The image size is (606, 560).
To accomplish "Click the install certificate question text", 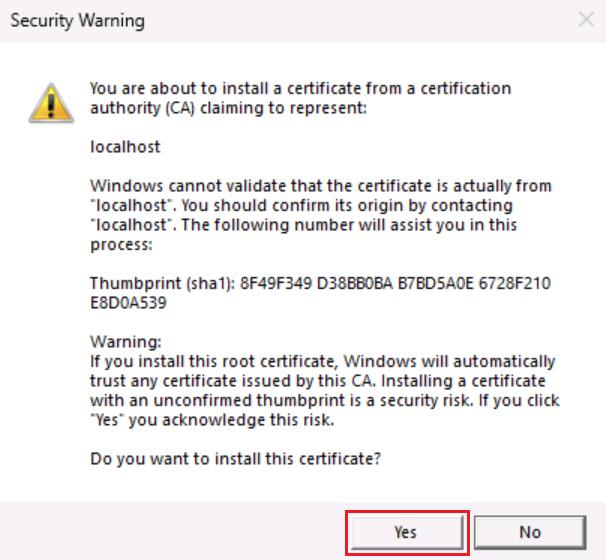I will [235, 459].
